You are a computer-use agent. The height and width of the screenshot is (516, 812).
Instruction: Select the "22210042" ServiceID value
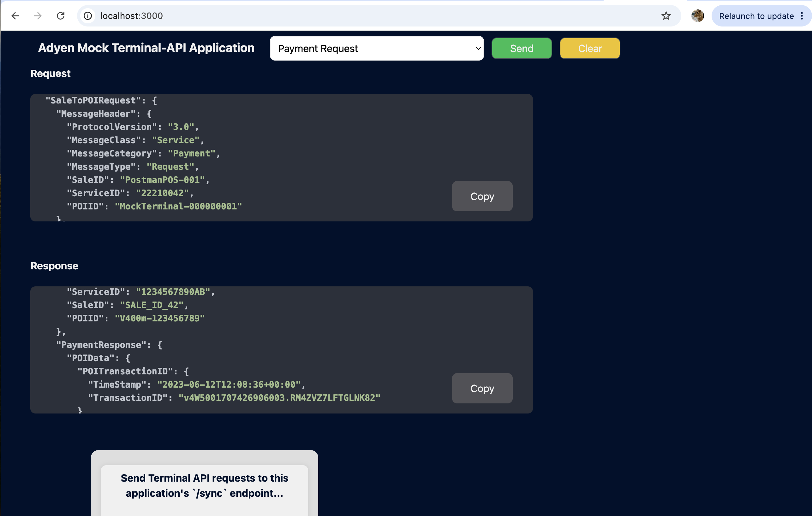163,193
